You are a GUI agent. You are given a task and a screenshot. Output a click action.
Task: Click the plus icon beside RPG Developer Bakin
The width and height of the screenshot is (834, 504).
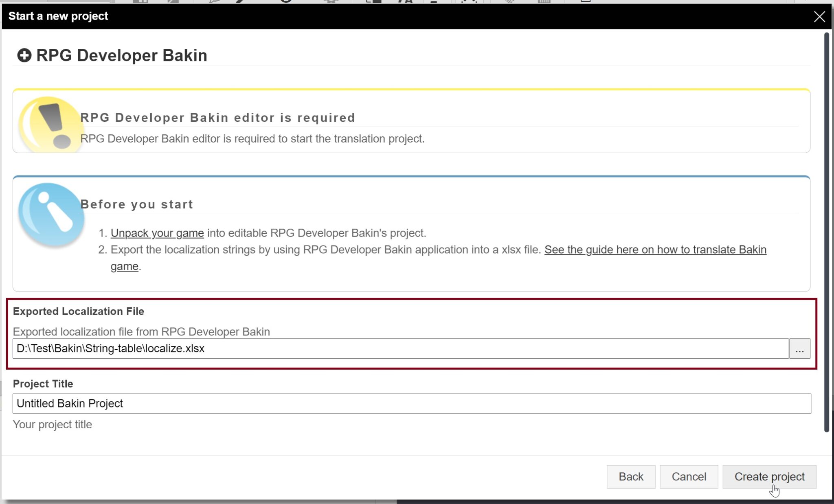pos(24,55)
